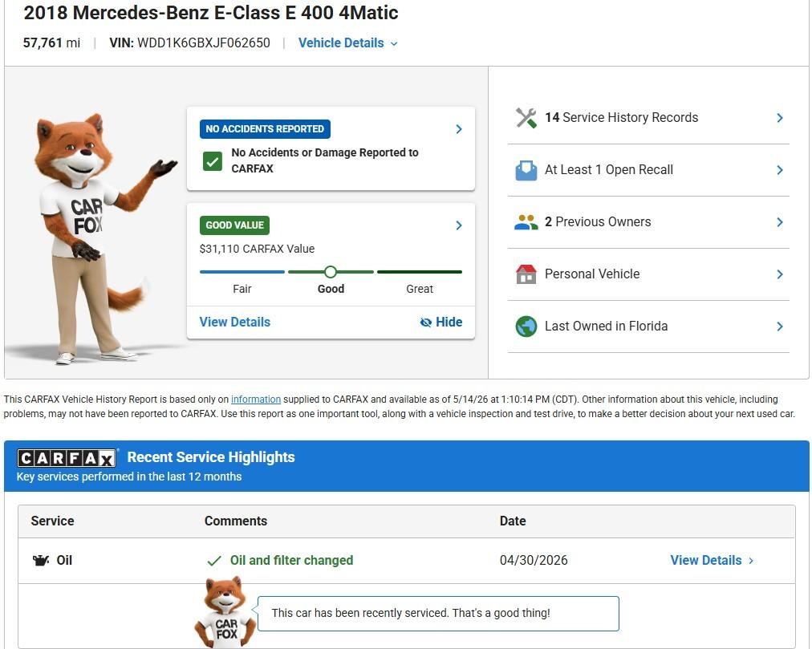
Task: Click the small Car Fox speech mascot
Action: click(225, 612)
